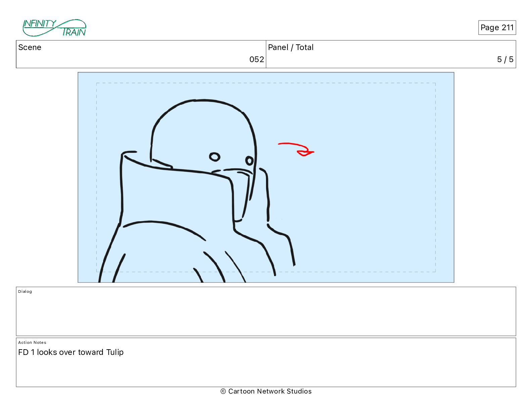The image size is (532, 411).
Task: Click the Infinity Train logo
Action: tap(54, 28)
